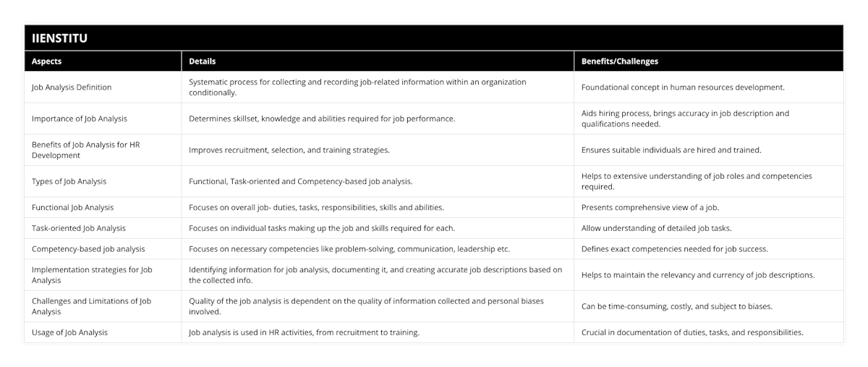Click 'Defines exact competencies needed for job success'
The height and width of the screenshot is (367, 868).
coord(674,249)
